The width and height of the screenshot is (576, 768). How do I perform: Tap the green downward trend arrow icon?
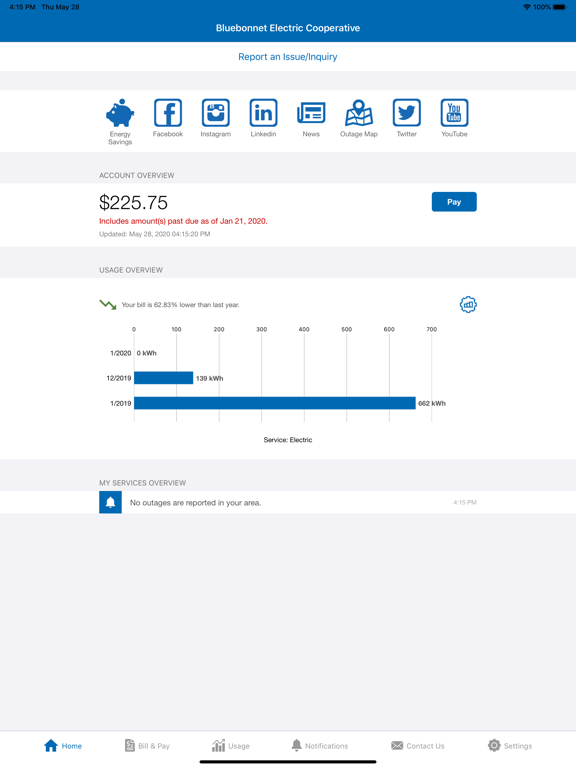click(108, 305)
